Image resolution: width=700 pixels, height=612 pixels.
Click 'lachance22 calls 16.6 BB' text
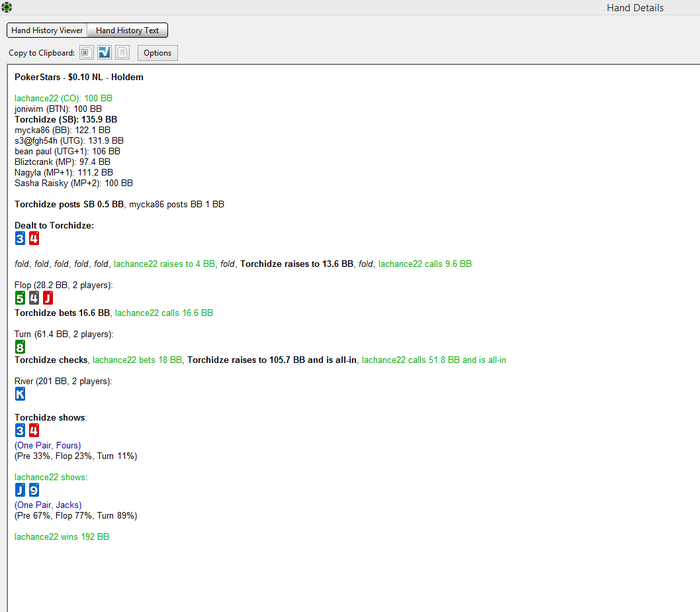[164, 313]
